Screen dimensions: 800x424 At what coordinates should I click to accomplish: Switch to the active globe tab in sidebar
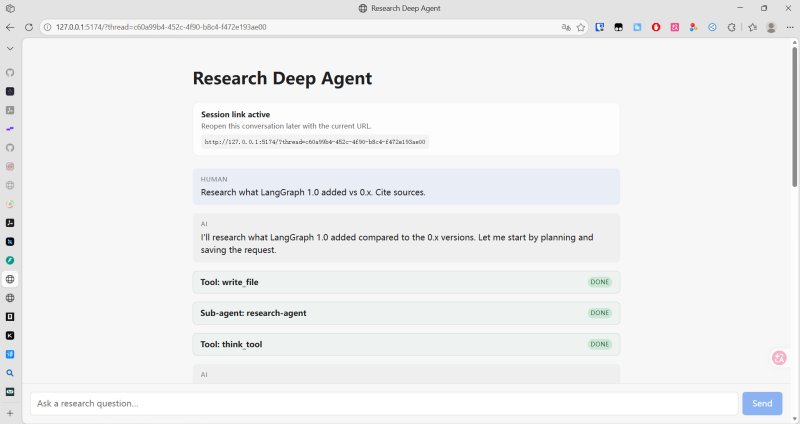(x=10, y=279)
